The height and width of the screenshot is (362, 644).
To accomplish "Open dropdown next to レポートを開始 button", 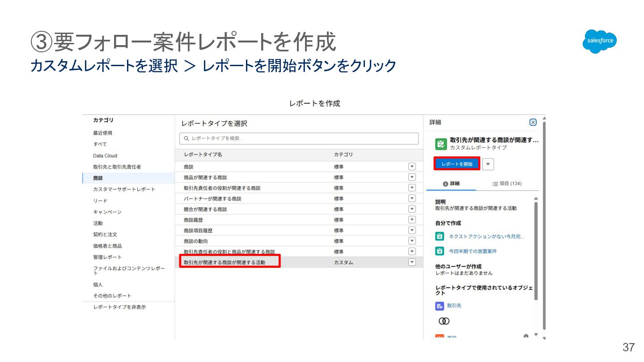I will pyautogui.click(x=488, y=164).
